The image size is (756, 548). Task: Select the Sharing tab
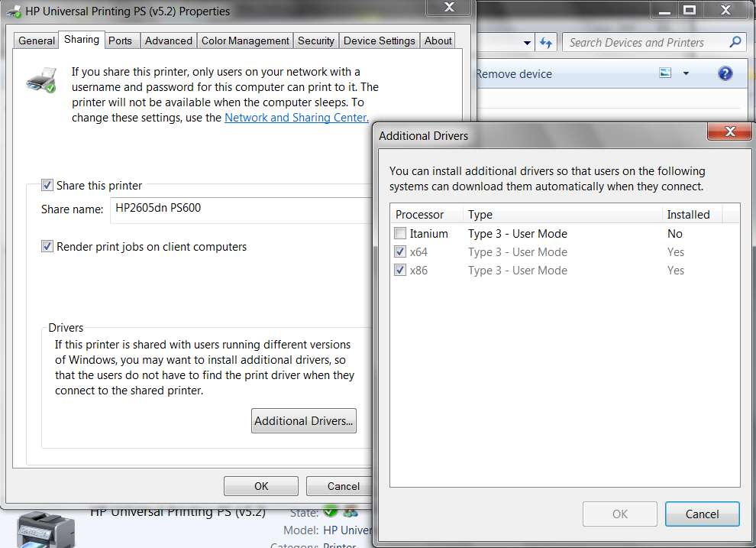pos(82,40)
